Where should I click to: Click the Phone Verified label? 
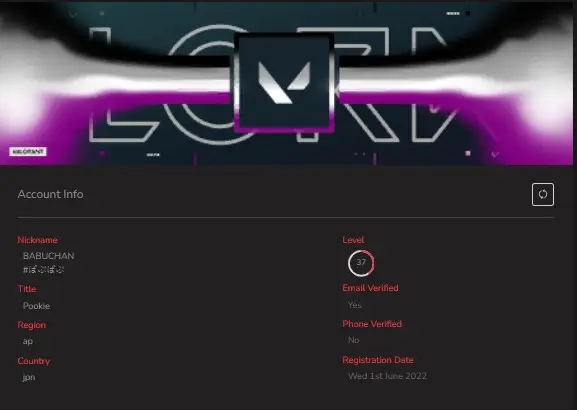(372, 324)
